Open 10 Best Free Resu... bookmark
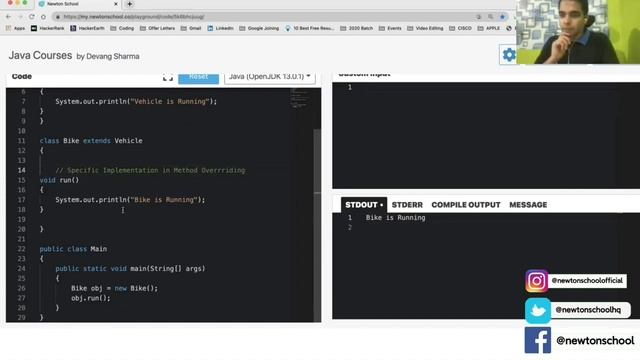640x360 pixels. pos(309,28)
